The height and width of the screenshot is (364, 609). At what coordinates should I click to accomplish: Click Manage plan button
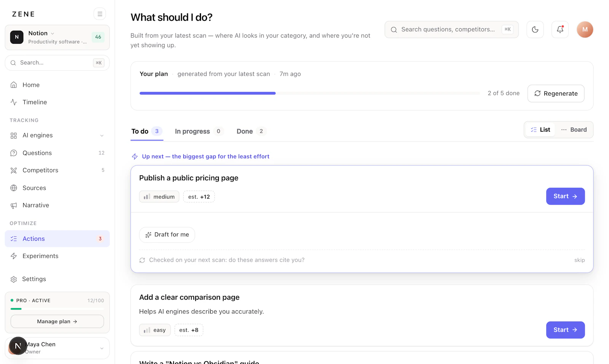pos(57,321)
